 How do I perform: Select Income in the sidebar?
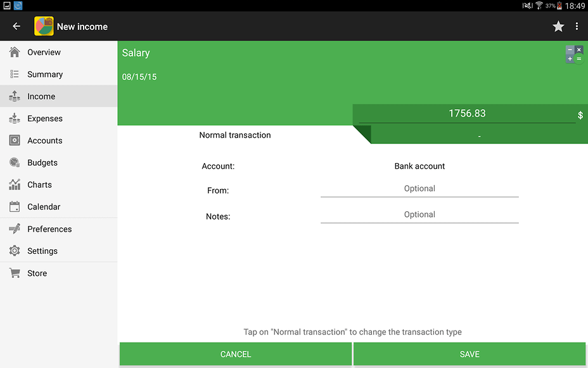[x=58, y=96]
